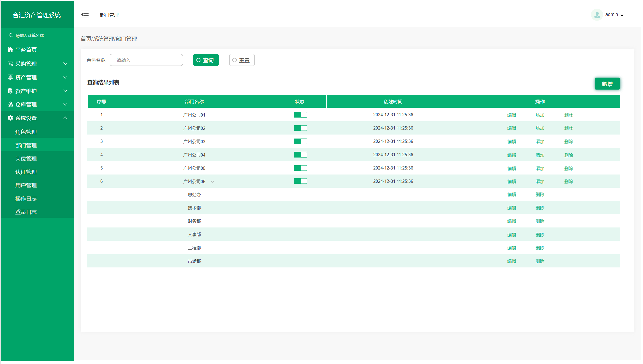The width and height of the screenshot is (643, 364).
Task: Go to 用户管理 menu item
Action: click(26, 185)
